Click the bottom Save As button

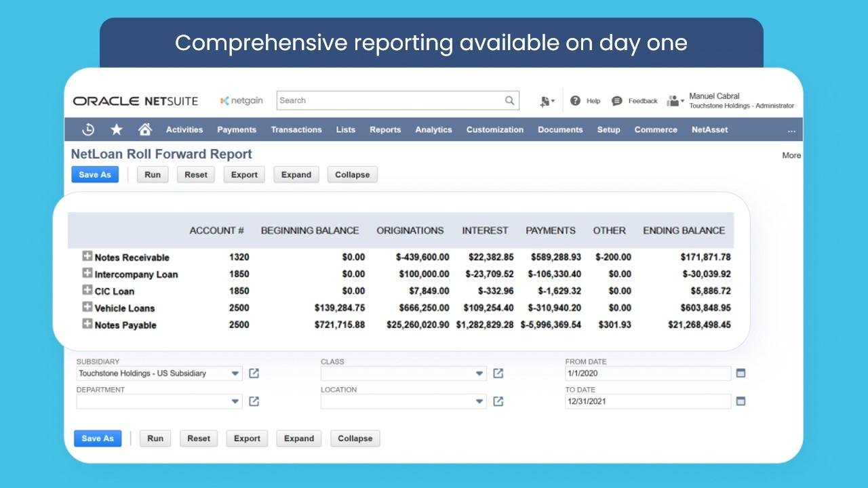coord(98,439)
